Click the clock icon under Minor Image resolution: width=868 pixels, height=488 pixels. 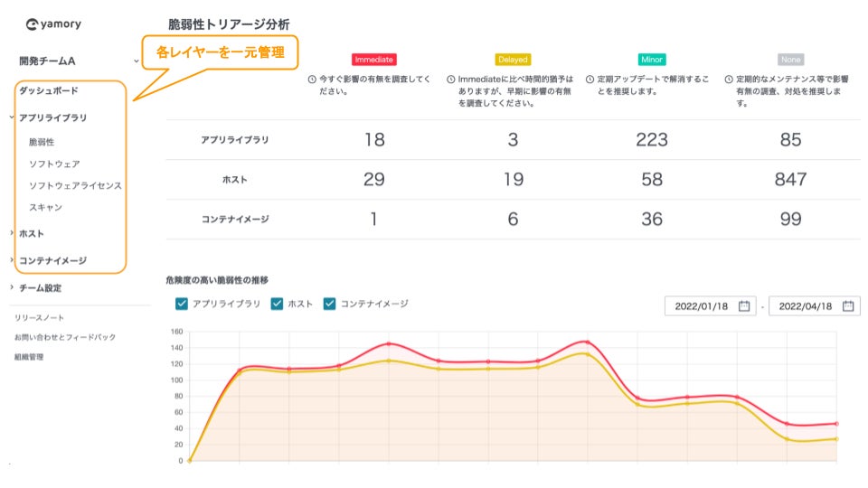(590, 80)
